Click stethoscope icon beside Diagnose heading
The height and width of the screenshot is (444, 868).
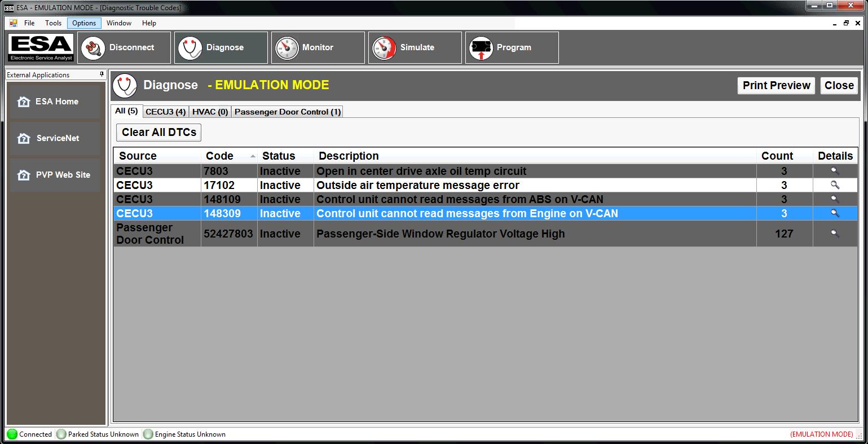(125, 86)
